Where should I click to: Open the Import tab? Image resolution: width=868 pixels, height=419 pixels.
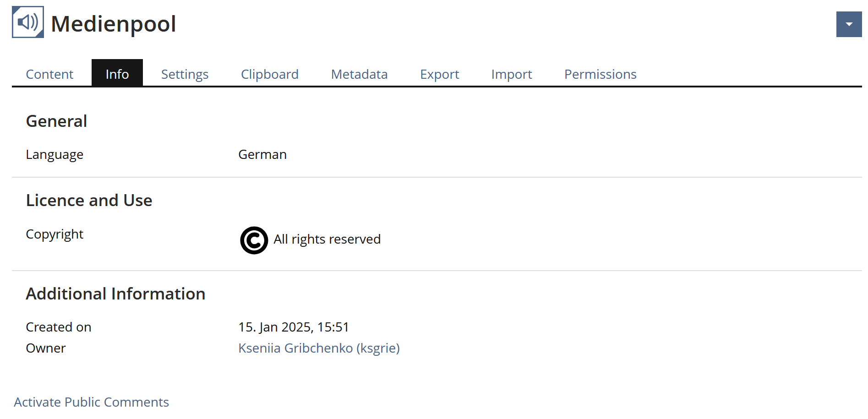511,74
